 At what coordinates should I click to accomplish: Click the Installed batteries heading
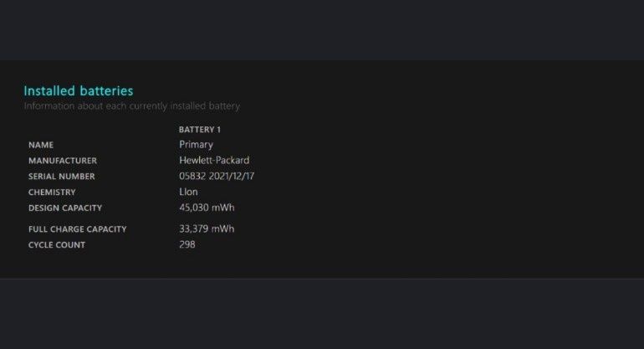[x=78, y=90]
